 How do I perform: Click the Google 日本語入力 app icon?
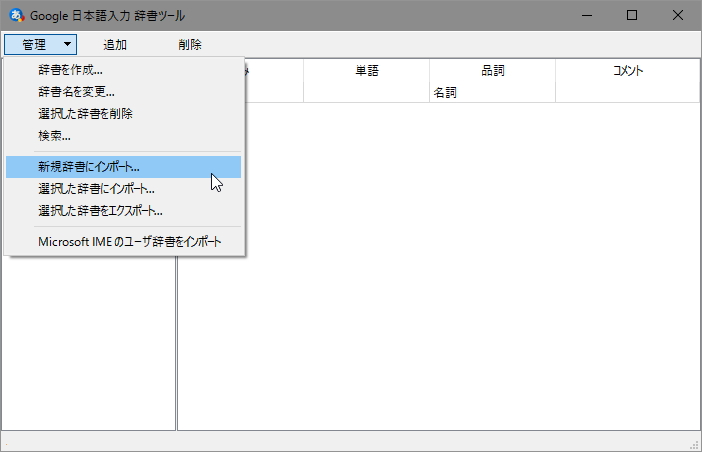pyautogui.click(x=17, y=15)
